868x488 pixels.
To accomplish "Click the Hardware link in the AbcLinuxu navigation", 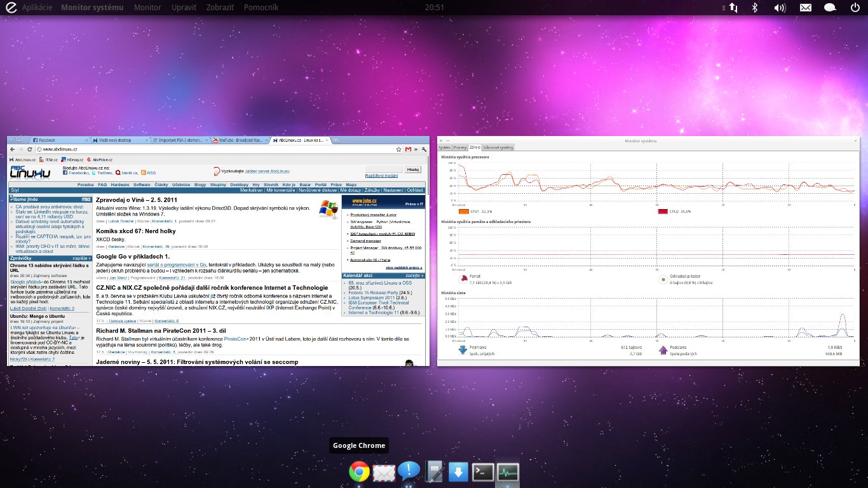I will click(x=120, y=184).
